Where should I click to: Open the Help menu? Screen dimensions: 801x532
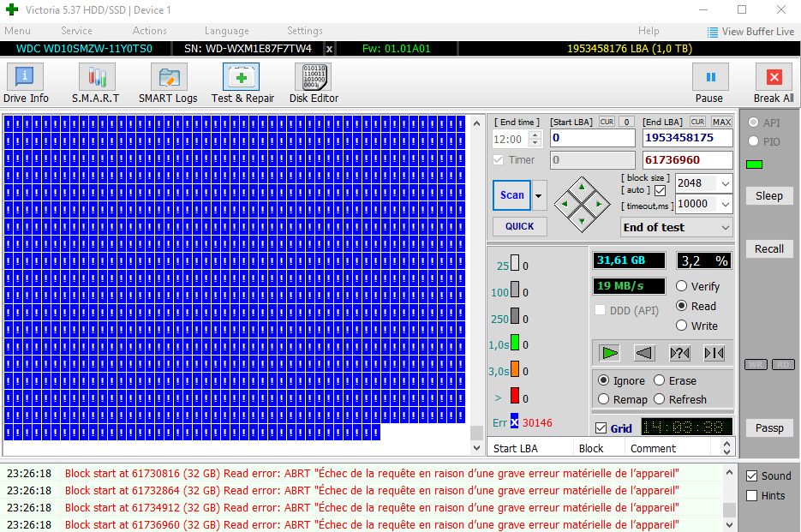pyautogui.click(x=649, y=31)
